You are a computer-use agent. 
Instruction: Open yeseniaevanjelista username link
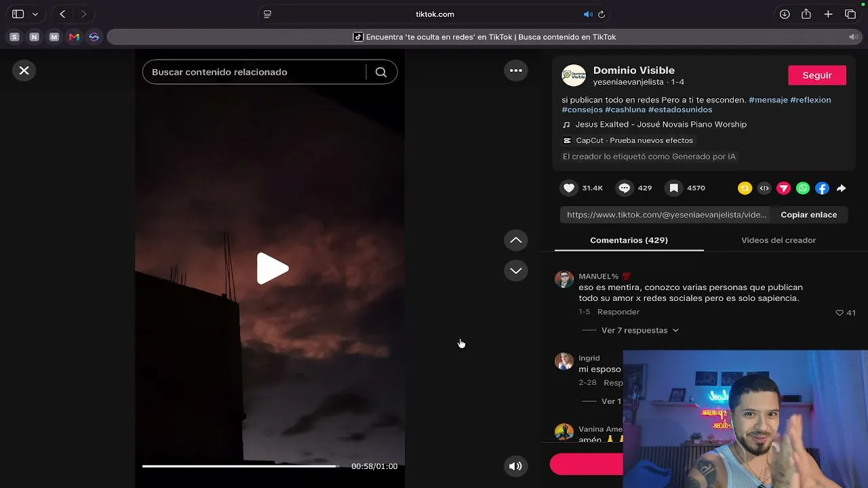(628, 82)
